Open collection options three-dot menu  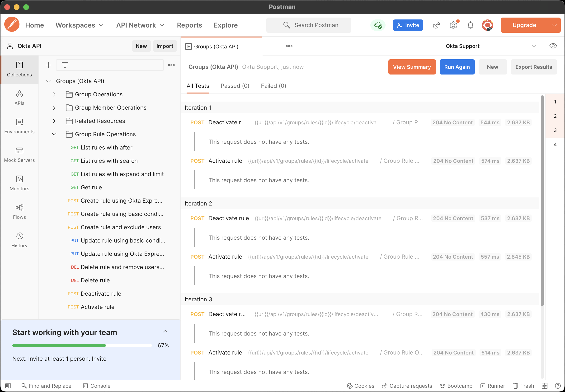point(171,65)
